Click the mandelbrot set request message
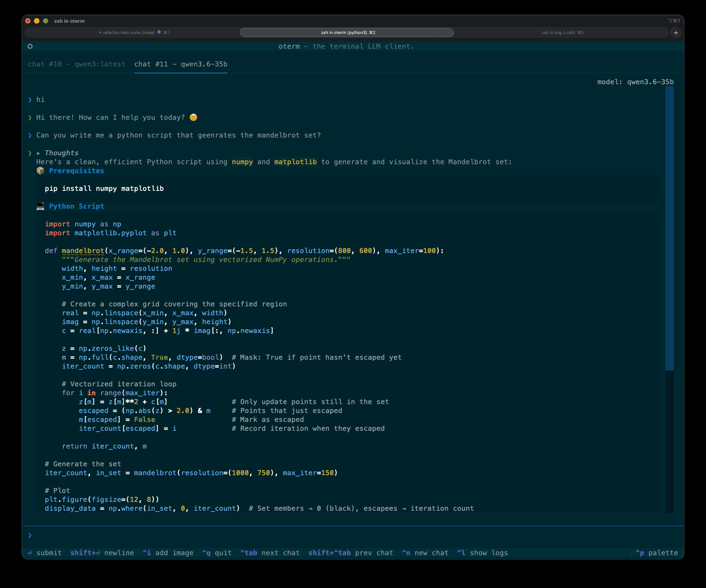706x588 pixels. 179,135
